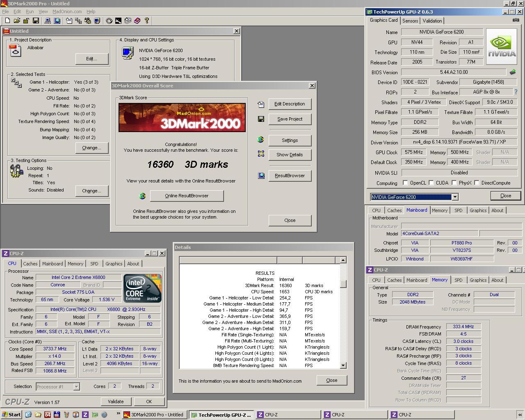Click the Save floppy toolbar icon
This screenshot has width=525, height=420.
click(x=36, y=21)
